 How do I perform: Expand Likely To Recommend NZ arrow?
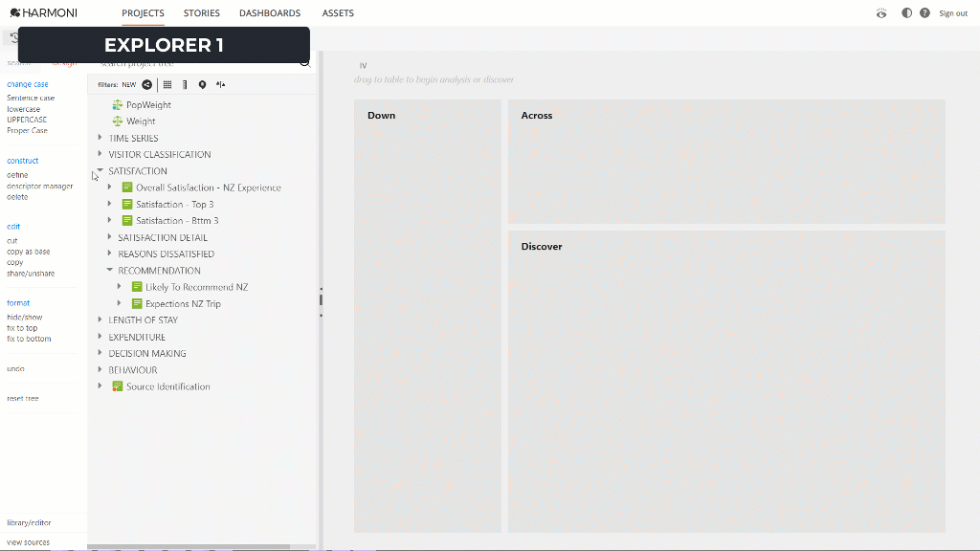click(119, 286)
